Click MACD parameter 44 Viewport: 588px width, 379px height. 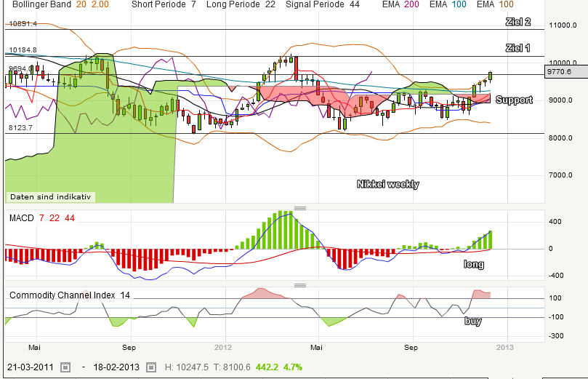pos(70,218)
